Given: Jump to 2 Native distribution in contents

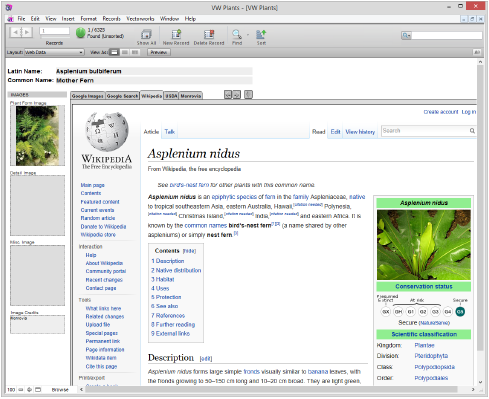Looking at the screenshot, I should coord(176,270).
